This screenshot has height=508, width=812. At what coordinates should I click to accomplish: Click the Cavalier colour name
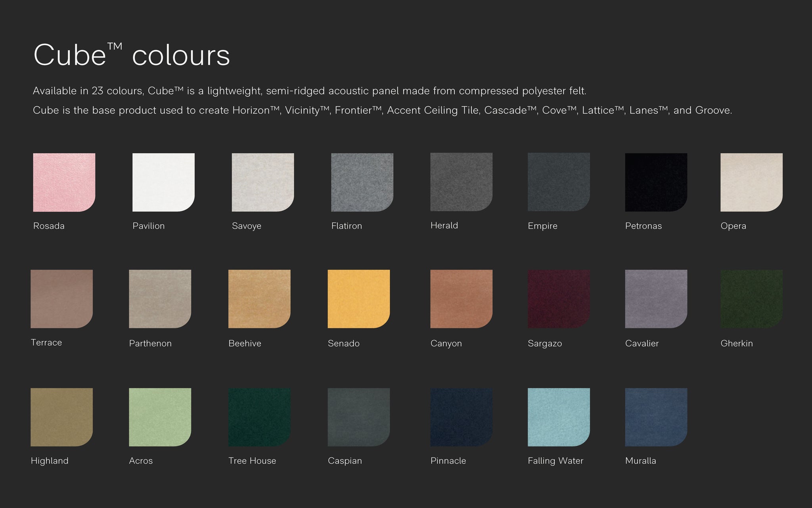coord(642,343)
